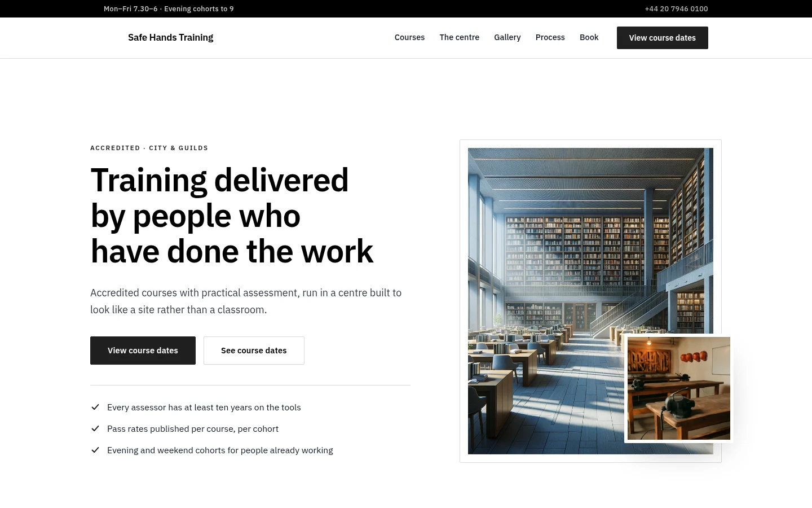The width and height of the screenshot is (812, 508).
Task: Click checkmark beside Evening and weekend cohorts
Action: point(95,450)
